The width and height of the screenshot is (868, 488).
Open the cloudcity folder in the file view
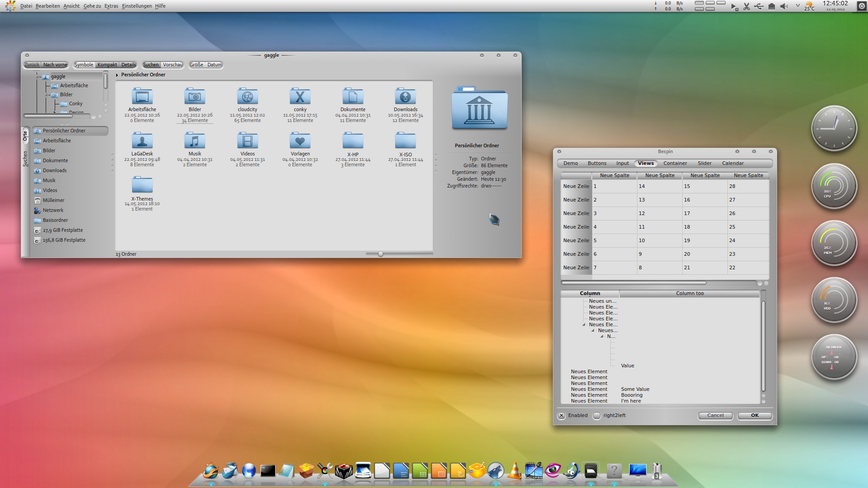tap(247, 97)
